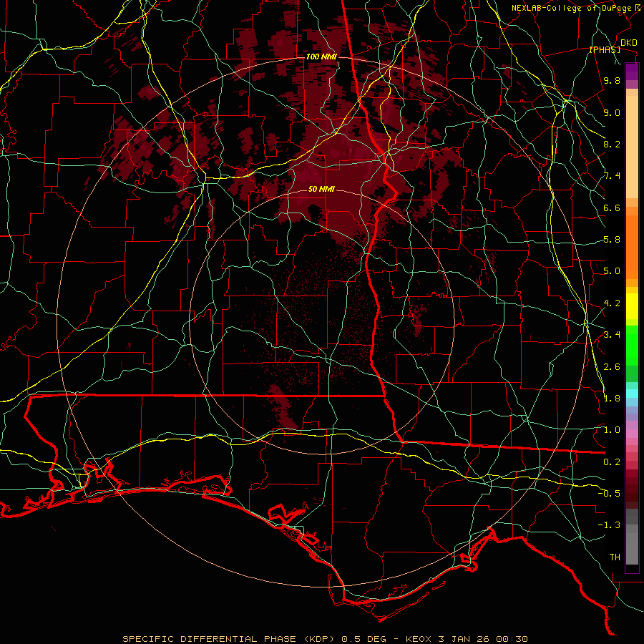The width and height of the screenshot is (644, 644).
Task: Click the 4.2 scale value
Action: (x=612, y=303)
